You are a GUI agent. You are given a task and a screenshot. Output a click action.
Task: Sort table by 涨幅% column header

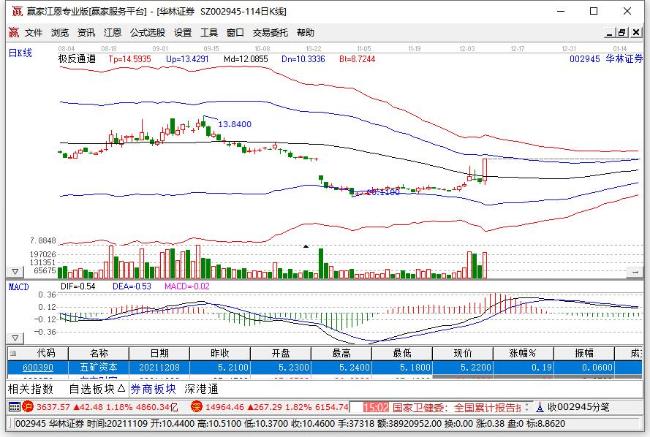(523, 353)
